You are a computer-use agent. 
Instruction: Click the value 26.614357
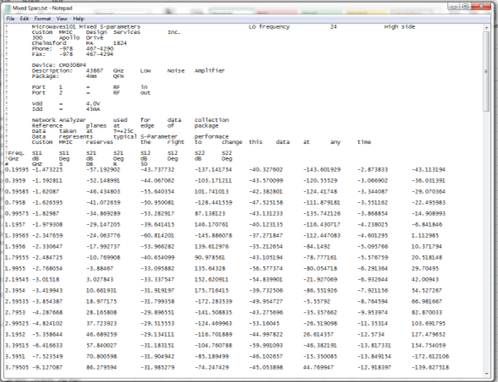point(318,335)
